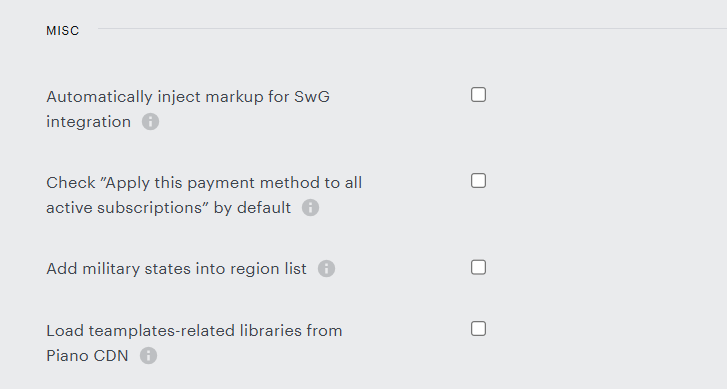Select the MISC section heading

tap(63, 31)
